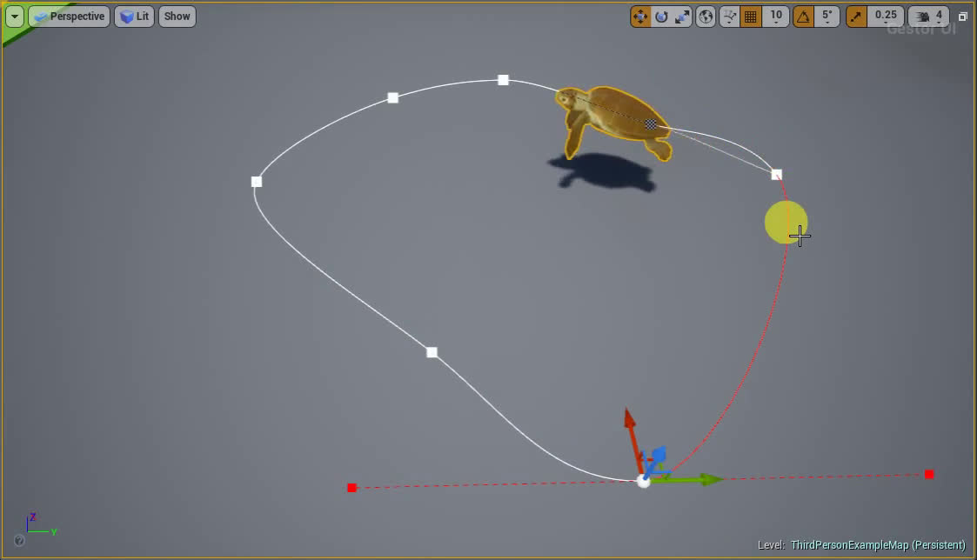Switch to the Rotate tool

pos(662,16)
